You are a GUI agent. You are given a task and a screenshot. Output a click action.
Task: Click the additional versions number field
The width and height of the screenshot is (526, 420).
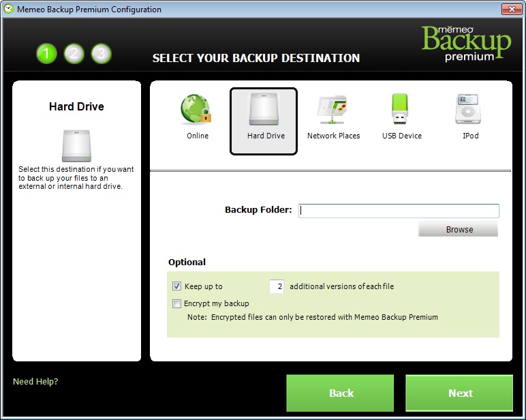tap(277, 286)
